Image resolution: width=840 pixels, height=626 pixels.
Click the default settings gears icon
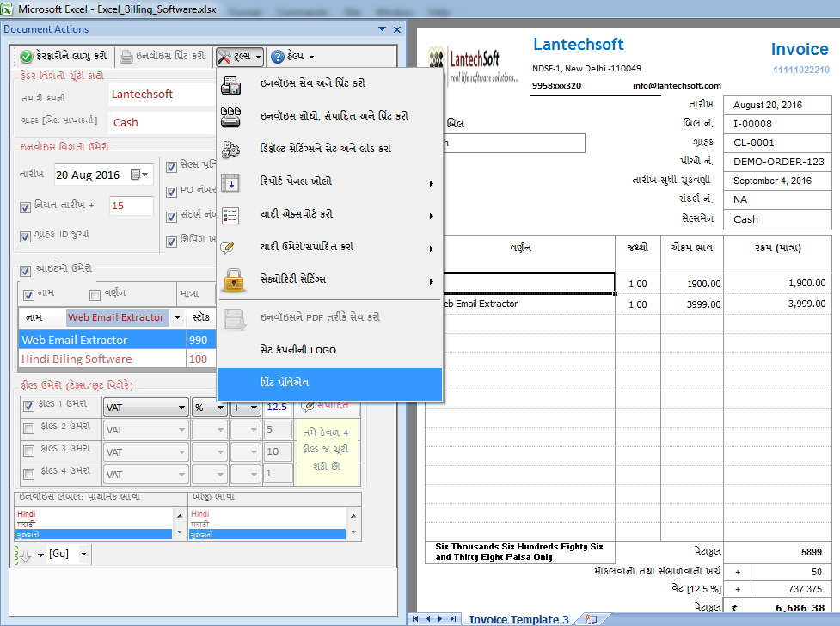tap(231, 149)
